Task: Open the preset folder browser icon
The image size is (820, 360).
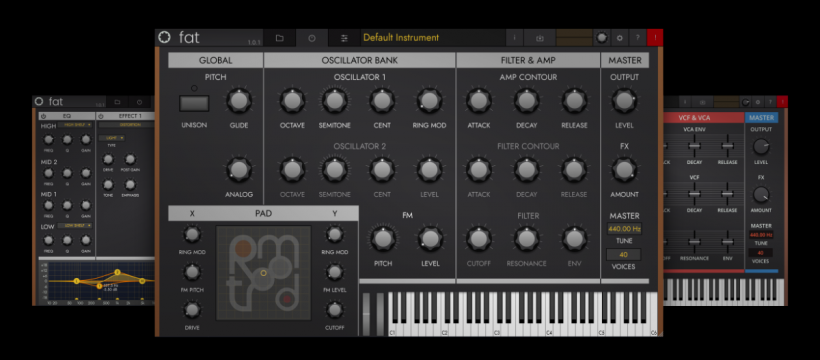Action: (x=279, y=38)
